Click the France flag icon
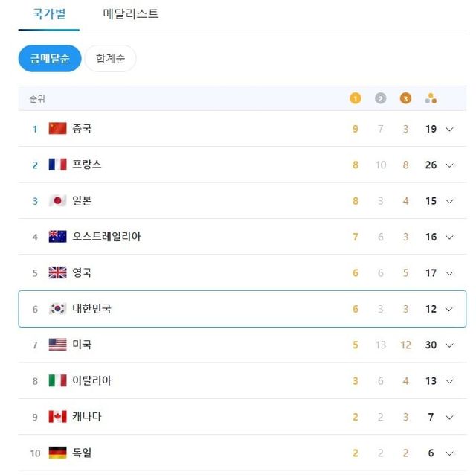The height and width of the screenshot is (475, 476). tap(57, 165)
